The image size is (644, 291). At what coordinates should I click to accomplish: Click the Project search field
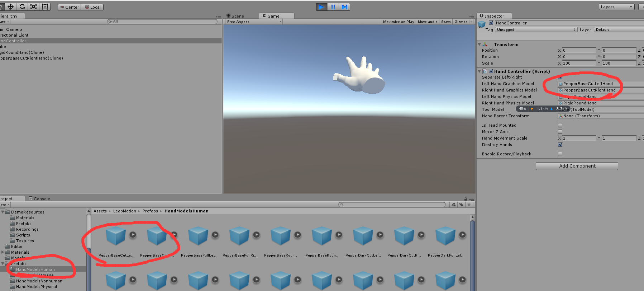tap(392, 205)
